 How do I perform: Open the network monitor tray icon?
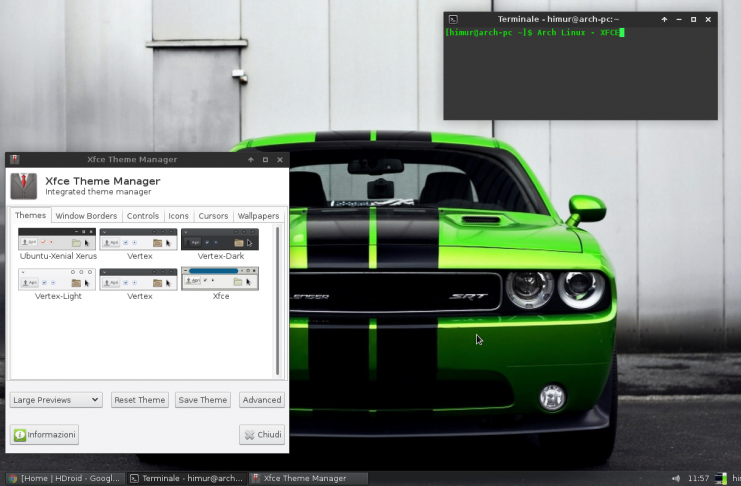[721, 478]
